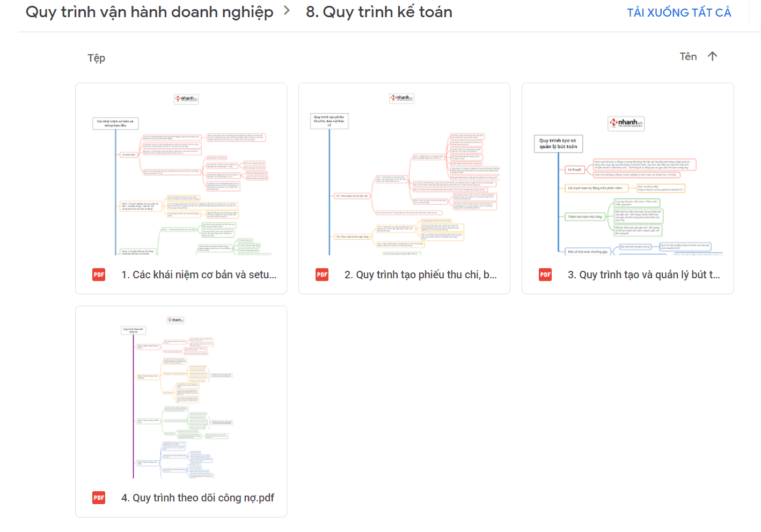
Task: Click PDF icon beside Quy trình tạo phiếu thu chi
Action: coord(322,275)
